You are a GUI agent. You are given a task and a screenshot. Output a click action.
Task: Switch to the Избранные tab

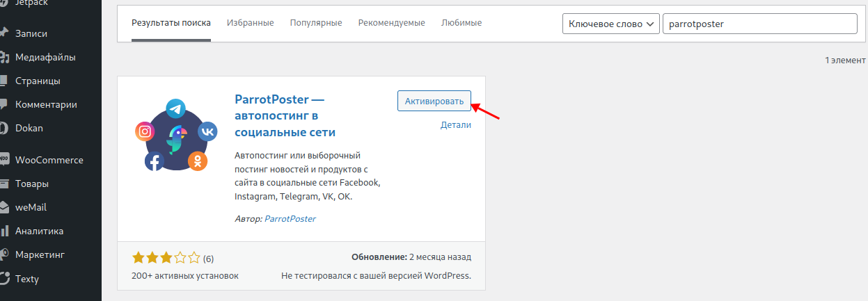[251, 23]
